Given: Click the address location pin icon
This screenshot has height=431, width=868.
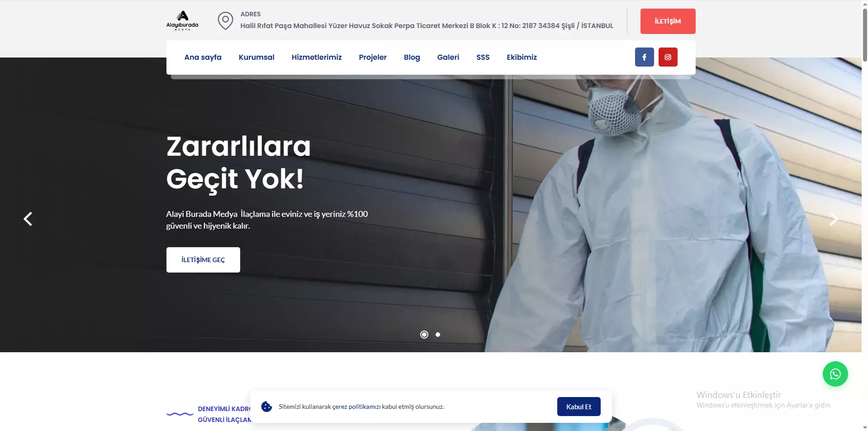Looking at the screenshot, I should click(225, 20).
